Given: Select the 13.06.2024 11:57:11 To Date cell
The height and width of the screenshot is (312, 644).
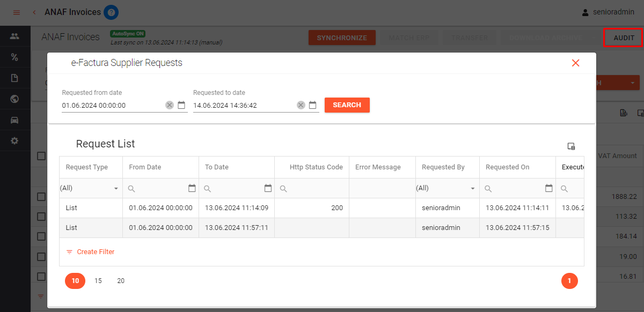Looking at the screenshot, I should coord(237,228).
